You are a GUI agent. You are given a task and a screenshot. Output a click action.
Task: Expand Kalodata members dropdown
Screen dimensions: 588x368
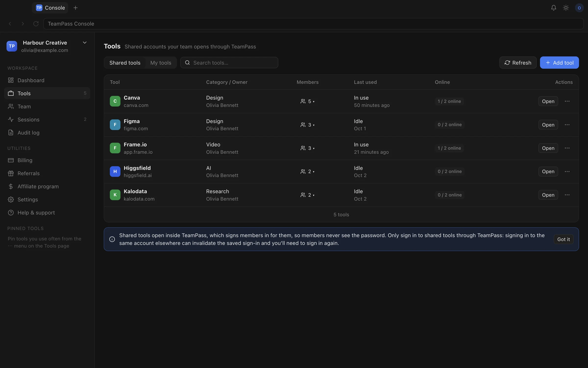point(307,195)
